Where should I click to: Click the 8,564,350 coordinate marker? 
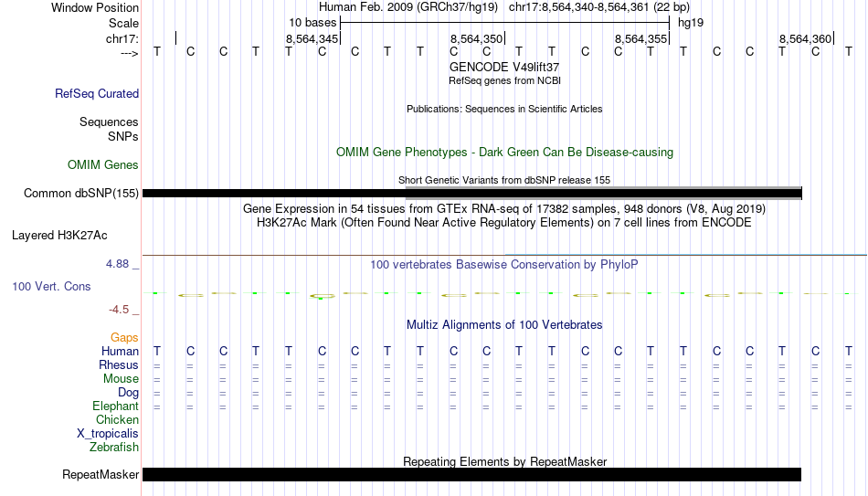point(476,38)
